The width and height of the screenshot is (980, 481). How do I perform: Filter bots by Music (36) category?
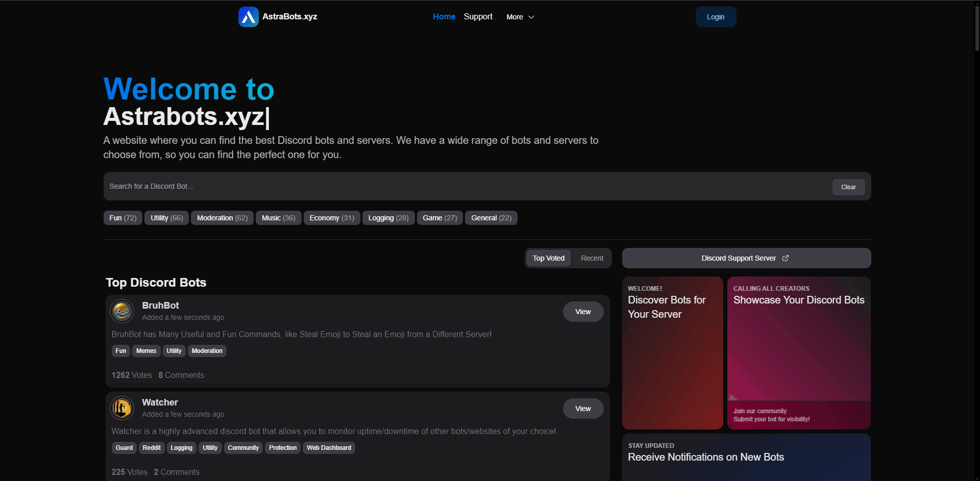point(279,218)
